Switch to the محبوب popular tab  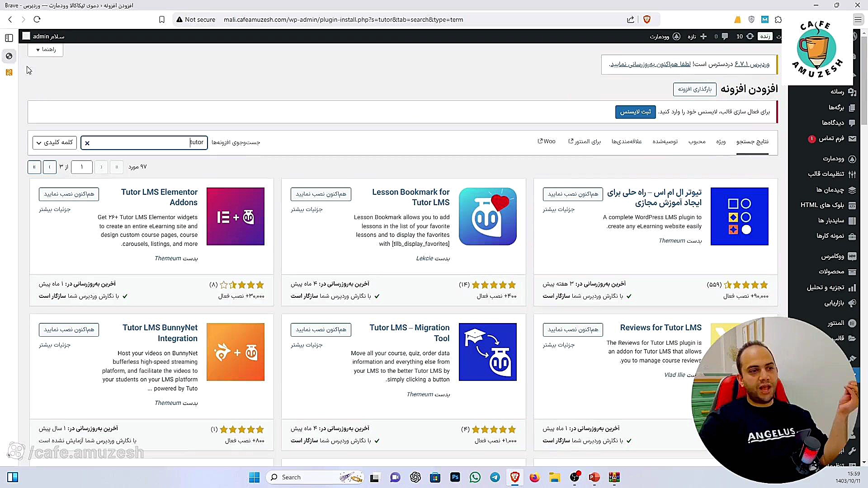click(x=697, y=142)
